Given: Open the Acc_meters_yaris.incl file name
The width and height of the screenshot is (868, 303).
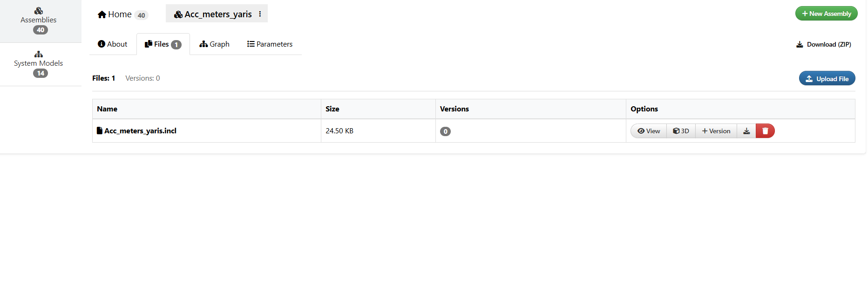Looking at the screenshot, I should (x=140, y=131).
